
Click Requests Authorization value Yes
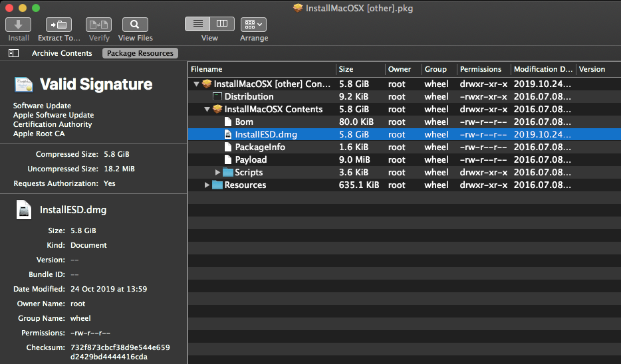point(109,183)
